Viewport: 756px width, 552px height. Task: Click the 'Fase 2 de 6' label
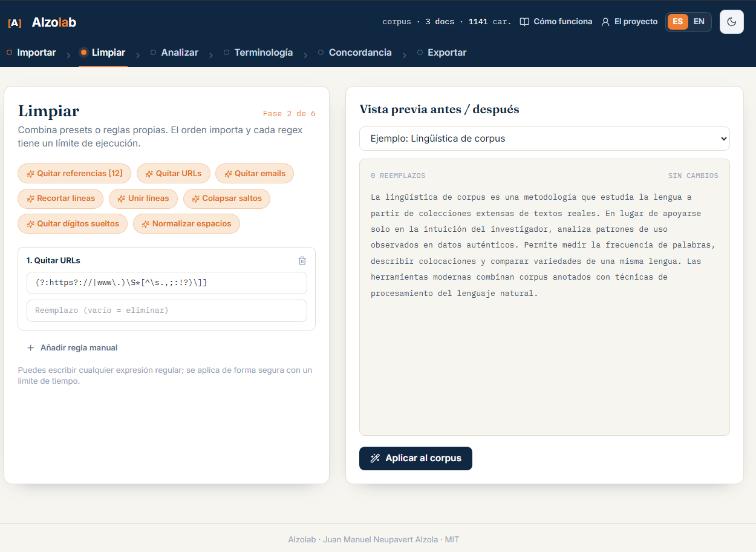click(x=289, y=114)
